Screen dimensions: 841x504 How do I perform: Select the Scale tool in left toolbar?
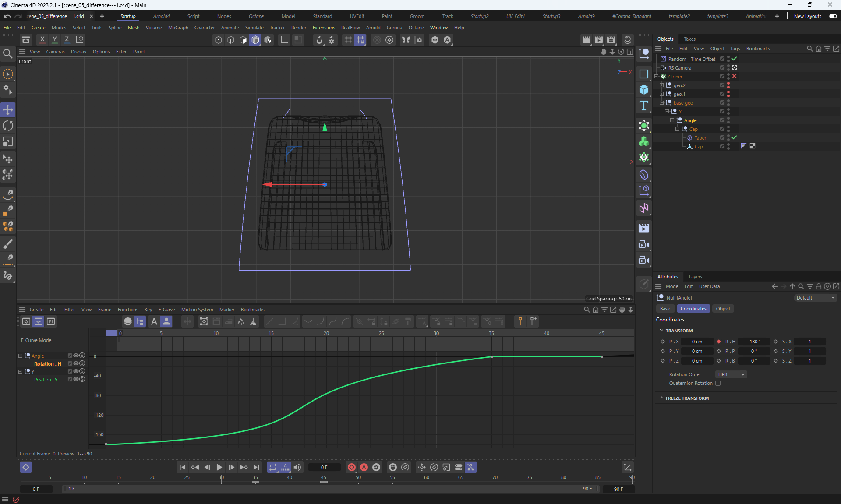(8, 142)
